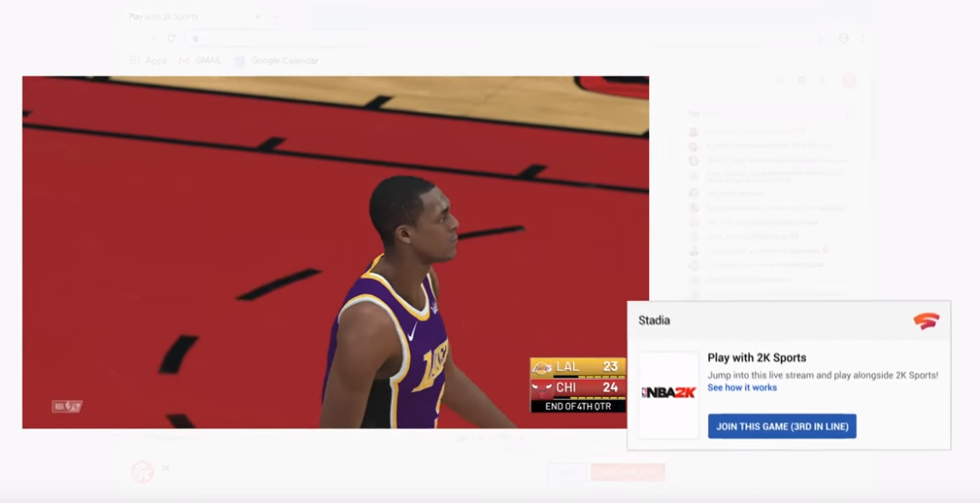Select the Play with 2K Sports browser tab

(x=194, y=16)
